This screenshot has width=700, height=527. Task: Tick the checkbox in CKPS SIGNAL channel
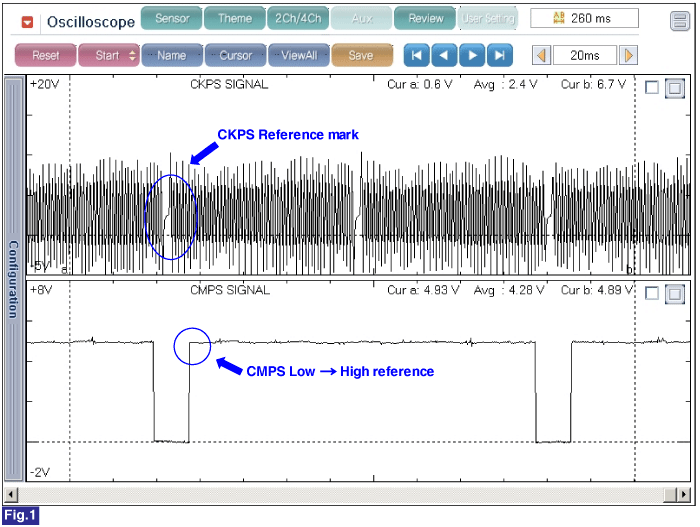click(x=652, y=87)
